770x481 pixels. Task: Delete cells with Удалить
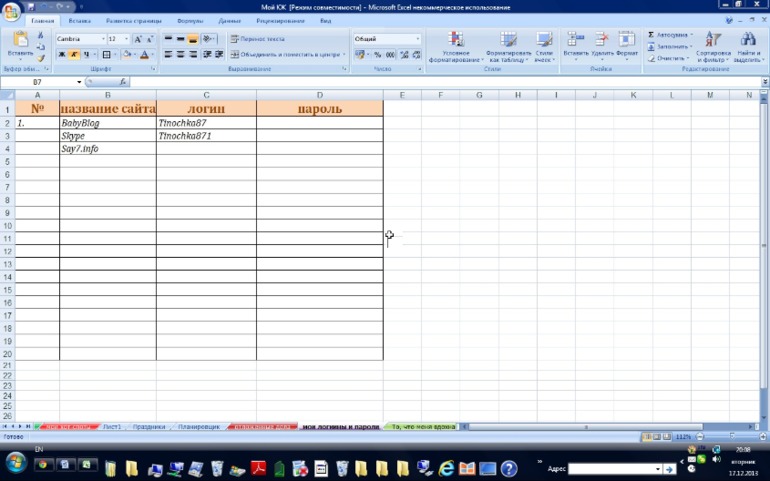coord(602,46)
